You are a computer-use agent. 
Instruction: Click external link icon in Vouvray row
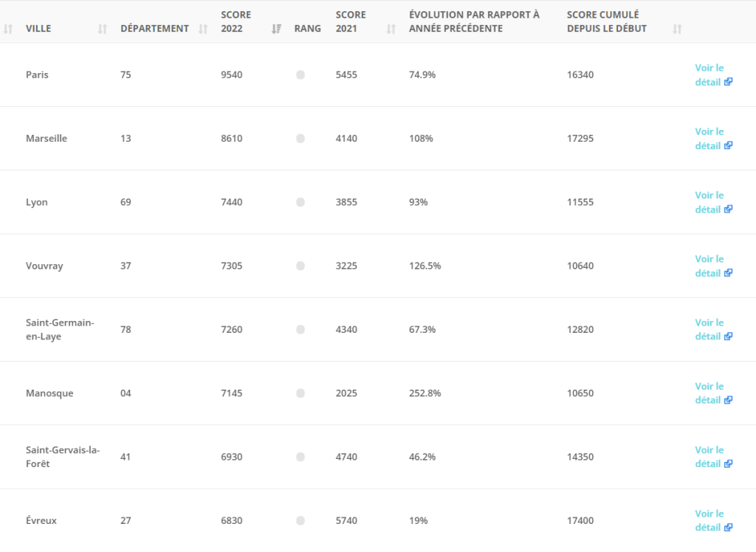(x=729, y=273)
